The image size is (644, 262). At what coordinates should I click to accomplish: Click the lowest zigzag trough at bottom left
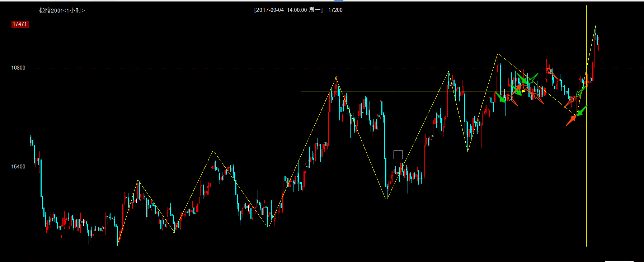118,245
